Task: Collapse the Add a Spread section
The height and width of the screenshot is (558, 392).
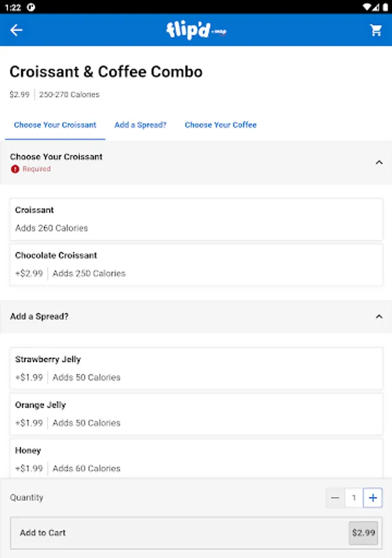Action: [x=379, y=316]
